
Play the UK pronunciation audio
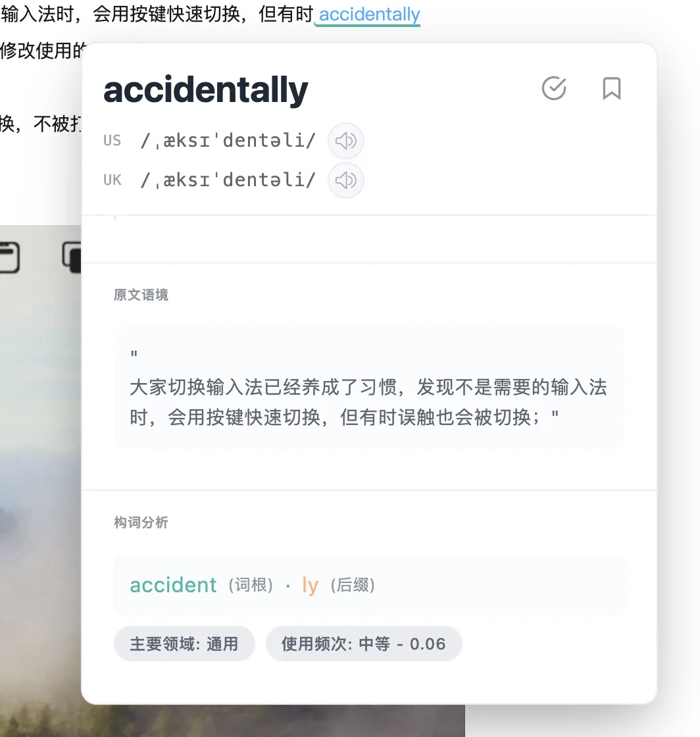coord(346,180)
